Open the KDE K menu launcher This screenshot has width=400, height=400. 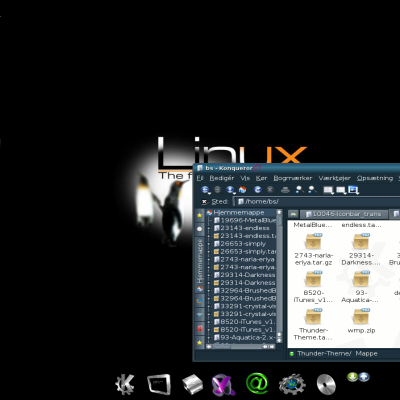click(125, 384)
